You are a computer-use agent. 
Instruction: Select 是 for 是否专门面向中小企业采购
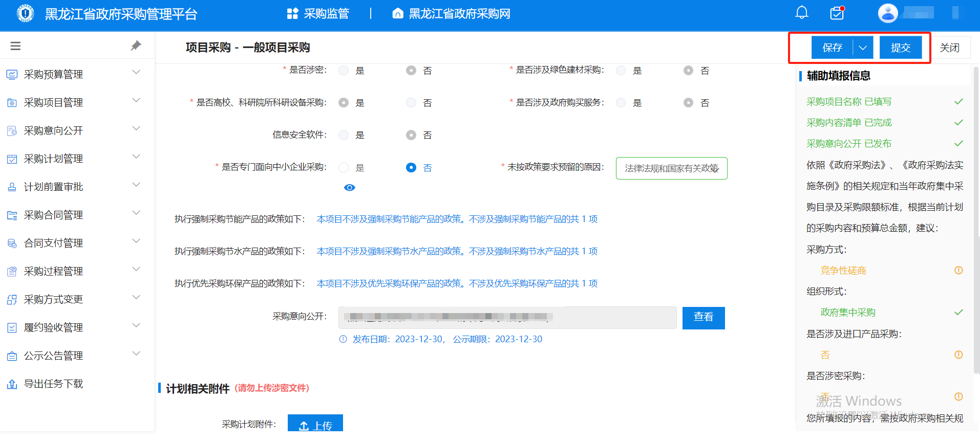(344, 168)
